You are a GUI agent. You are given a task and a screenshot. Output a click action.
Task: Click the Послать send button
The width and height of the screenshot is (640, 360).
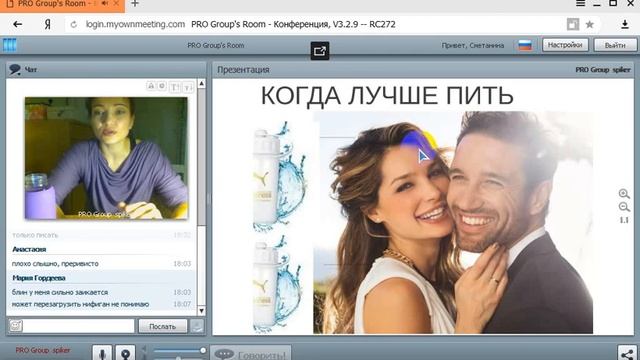pos(162,326)
